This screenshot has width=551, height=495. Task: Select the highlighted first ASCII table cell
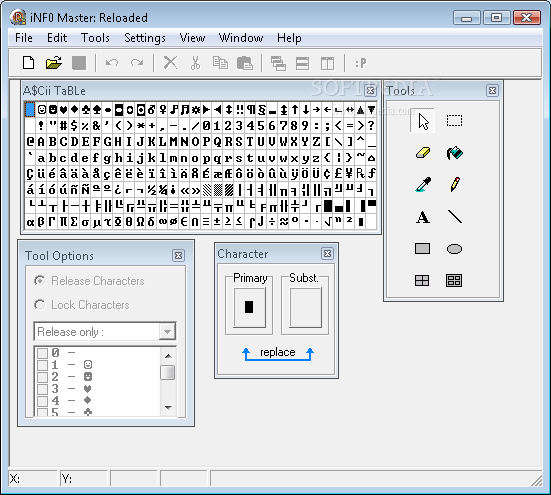tap(30, 110)
